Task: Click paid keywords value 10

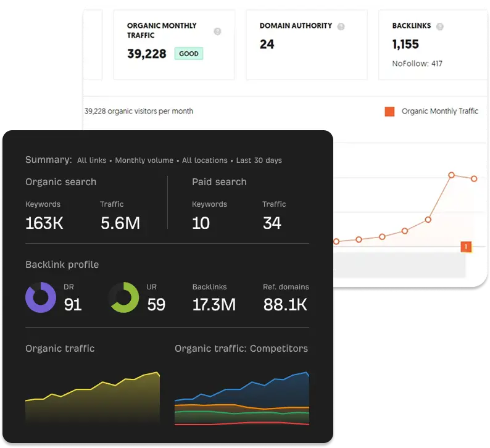Action: click(x=201, y=223)
